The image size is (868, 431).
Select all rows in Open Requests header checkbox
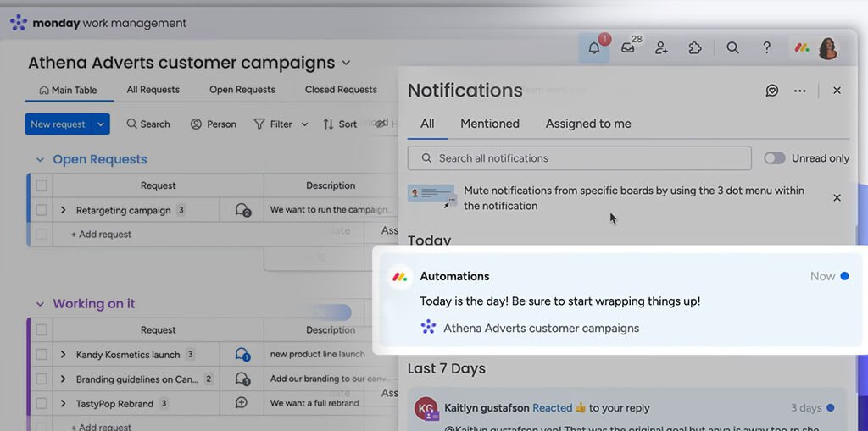42,185
